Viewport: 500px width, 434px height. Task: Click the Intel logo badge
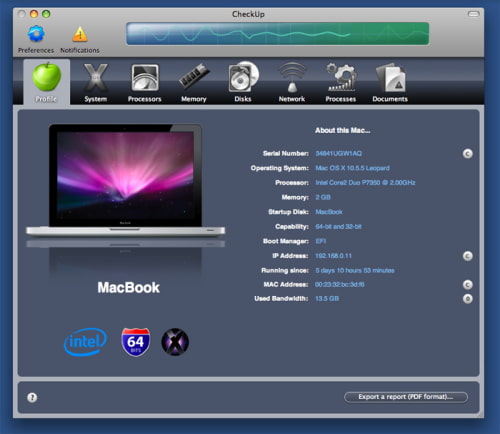85,342
